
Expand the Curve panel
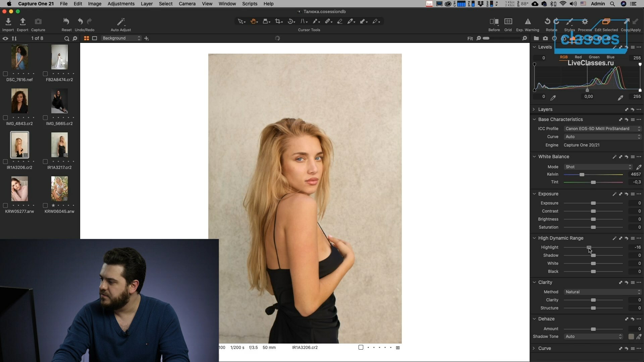[534, 348]
